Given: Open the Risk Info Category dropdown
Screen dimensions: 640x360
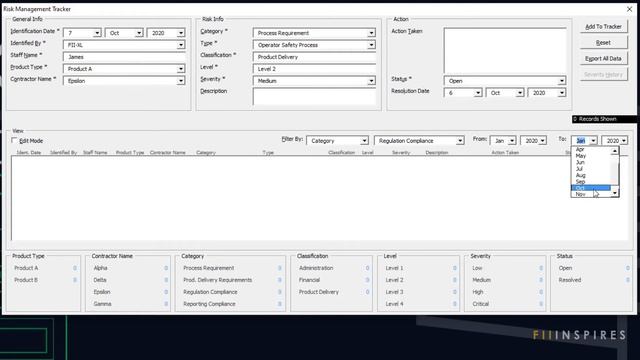Looking at the screenshot, I should point(371,33).
